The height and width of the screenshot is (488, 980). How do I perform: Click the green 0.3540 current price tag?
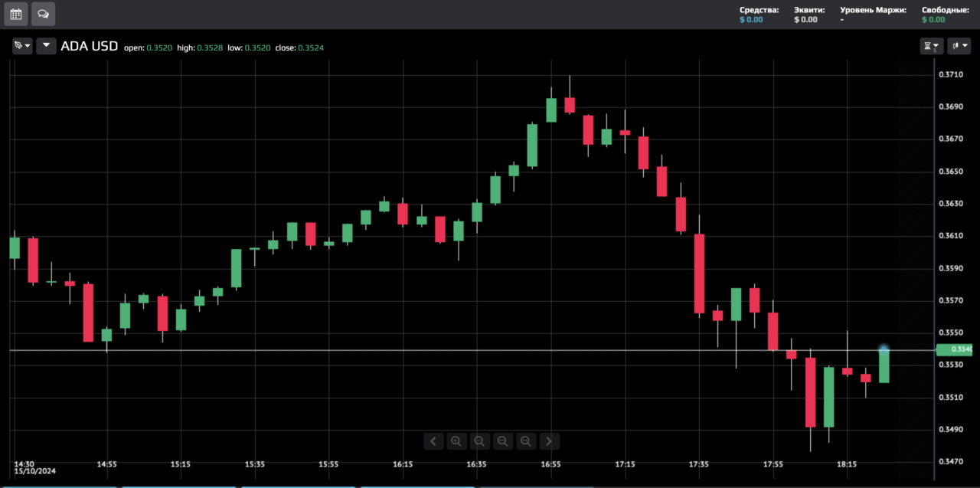[x=955, y=349]
